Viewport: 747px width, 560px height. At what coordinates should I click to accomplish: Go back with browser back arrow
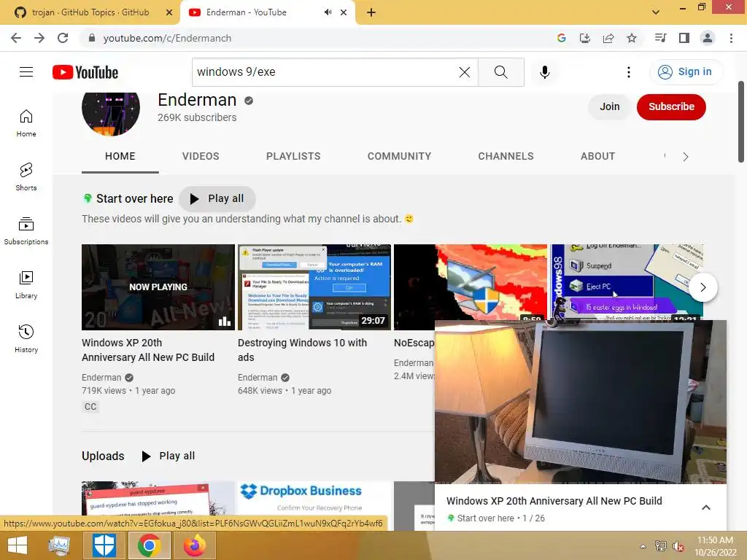click(x=16, y=38)
